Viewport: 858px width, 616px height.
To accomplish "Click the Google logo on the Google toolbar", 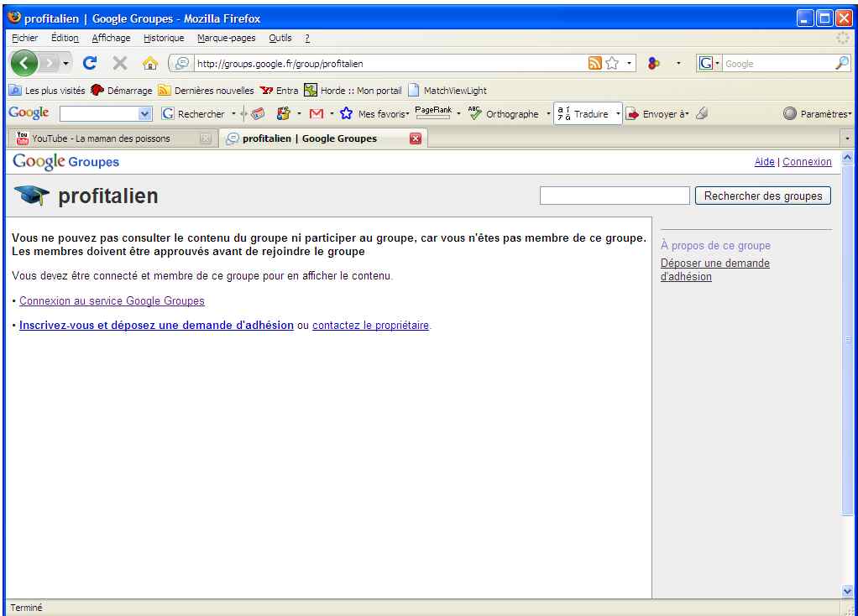I will (29, 112).
